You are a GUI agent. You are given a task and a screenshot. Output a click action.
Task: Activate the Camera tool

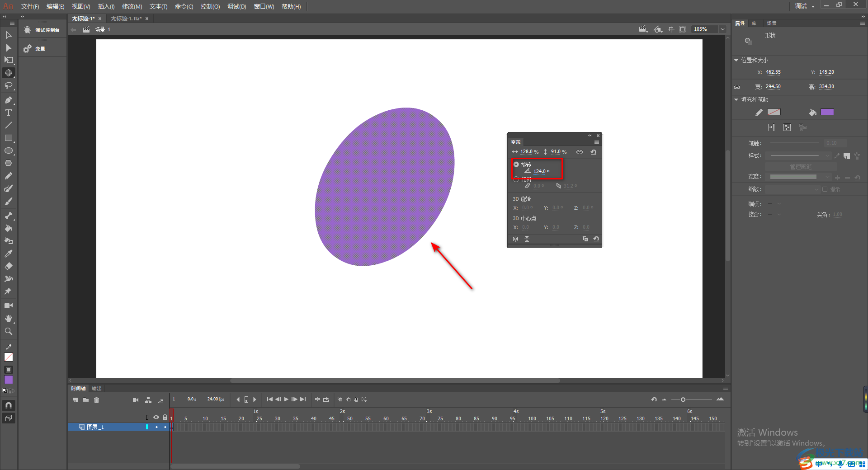(x=9, y=306)
